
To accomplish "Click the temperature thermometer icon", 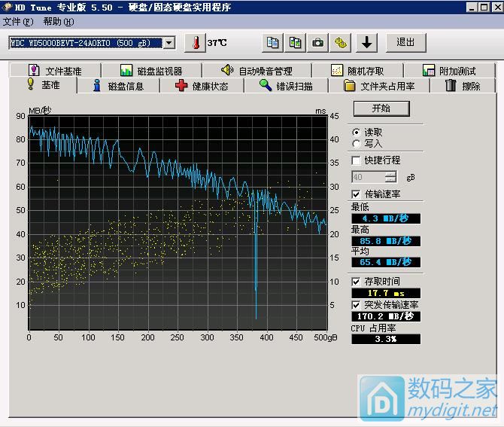I will click(x=195, y=43).
